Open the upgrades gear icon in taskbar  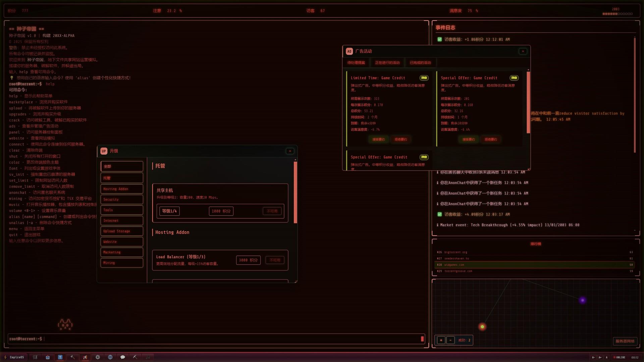98,357
